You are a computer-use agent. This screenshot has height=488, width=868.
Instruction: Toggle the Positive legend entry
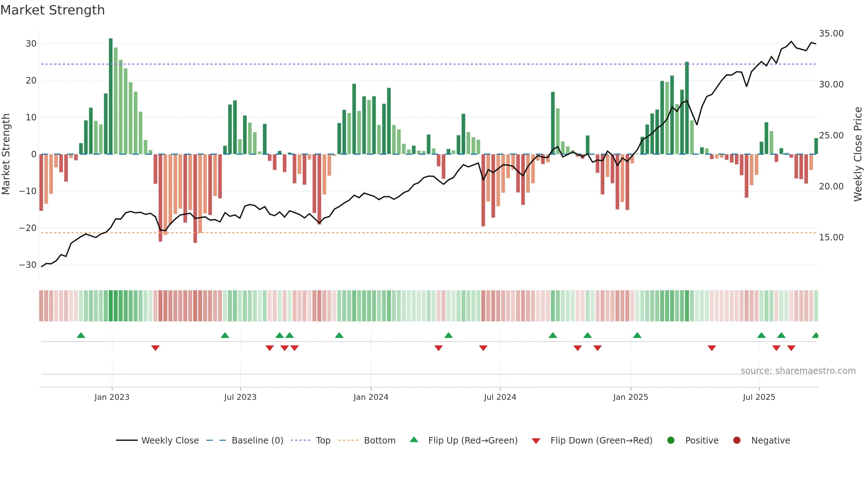click(x=693, y=440)
